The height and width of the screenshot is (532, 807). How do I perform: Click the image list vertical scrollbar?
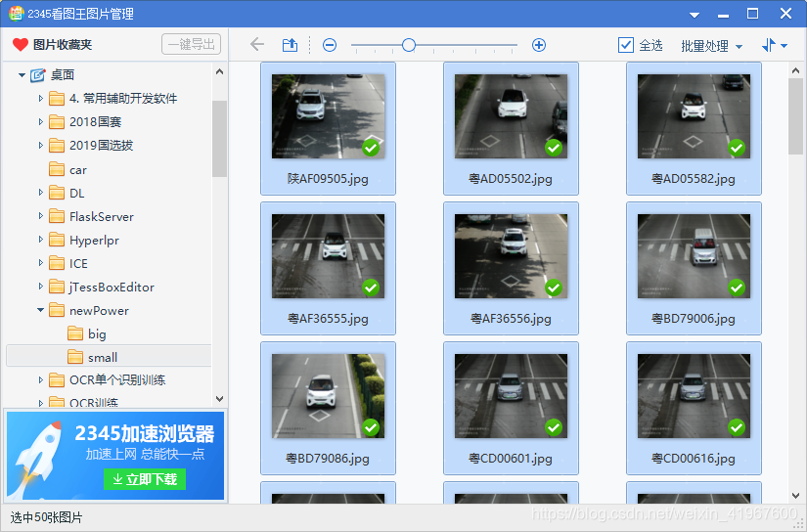click(795, 116)
